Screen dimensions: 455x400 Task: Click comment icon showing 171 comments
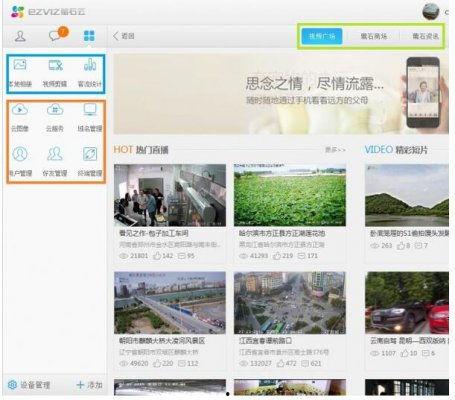[301, 256]
